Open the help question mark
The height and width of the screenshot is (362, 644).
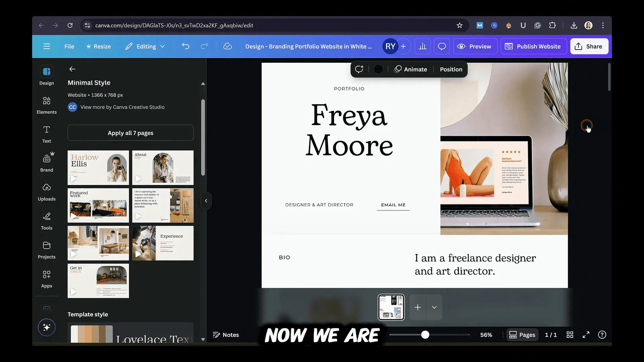click(602, 335)
